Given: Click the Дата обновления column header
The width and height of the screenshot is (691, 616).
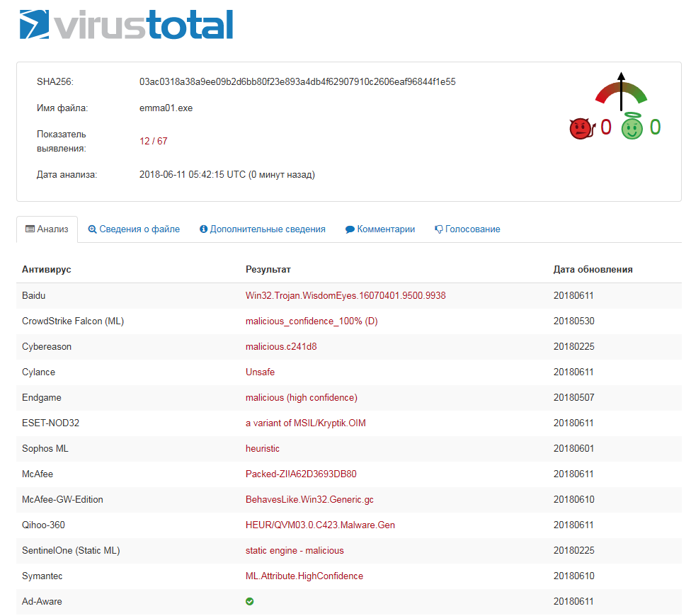Looking at the screenshot, I should (x=593, y=270).
